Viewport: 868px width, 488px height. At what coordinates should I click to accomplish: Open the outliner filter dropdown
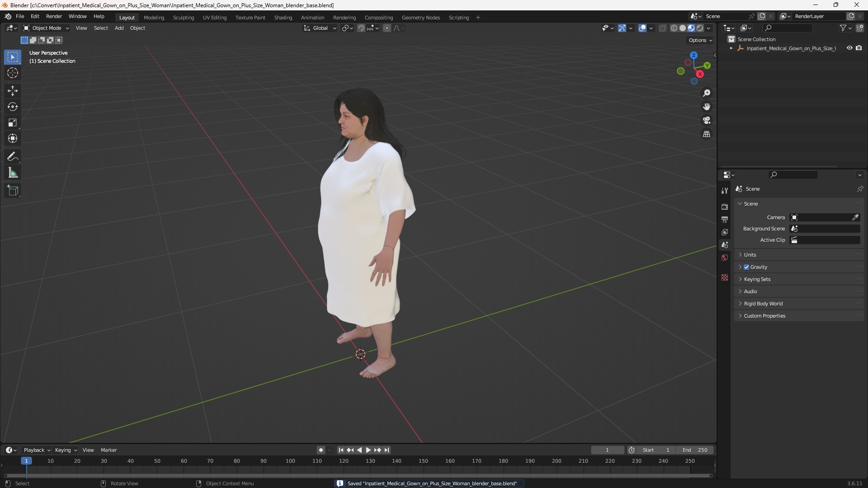click(x=845, y=28)
